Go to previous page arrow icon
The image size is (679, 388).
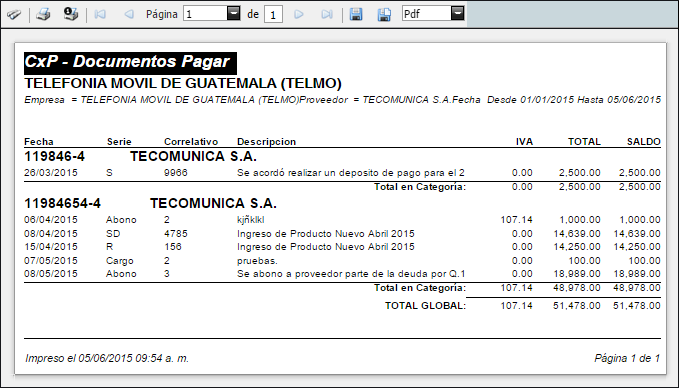coord(129,14)
